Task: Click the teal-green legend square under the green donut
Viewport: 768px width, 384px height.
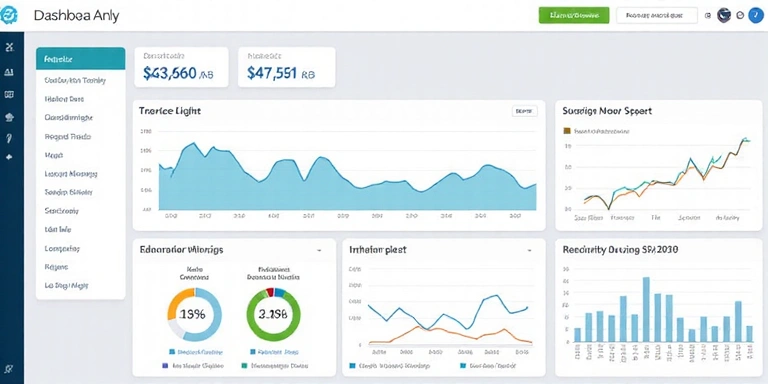Action: (x=245, y=365)
